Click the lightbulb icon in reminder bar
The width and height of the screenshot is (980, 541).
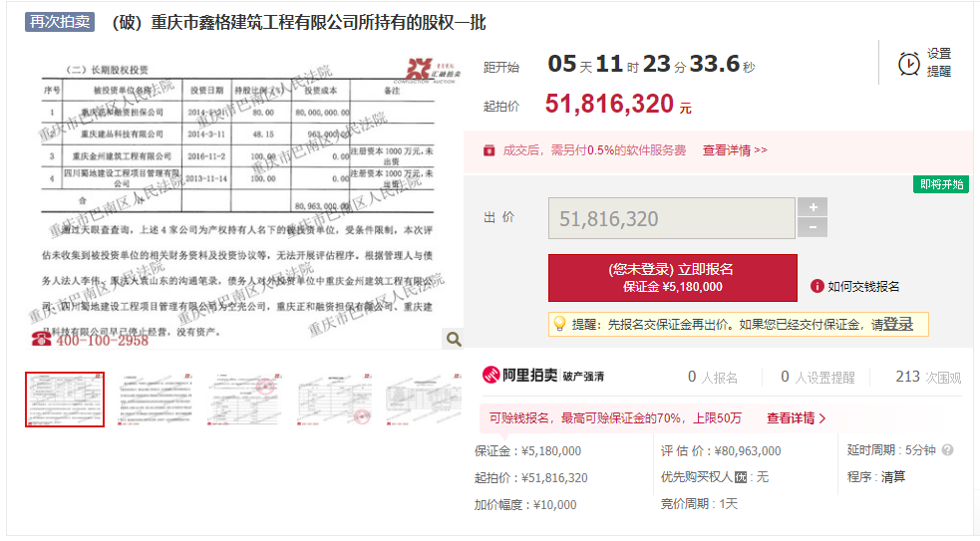[x=559, y=324]
